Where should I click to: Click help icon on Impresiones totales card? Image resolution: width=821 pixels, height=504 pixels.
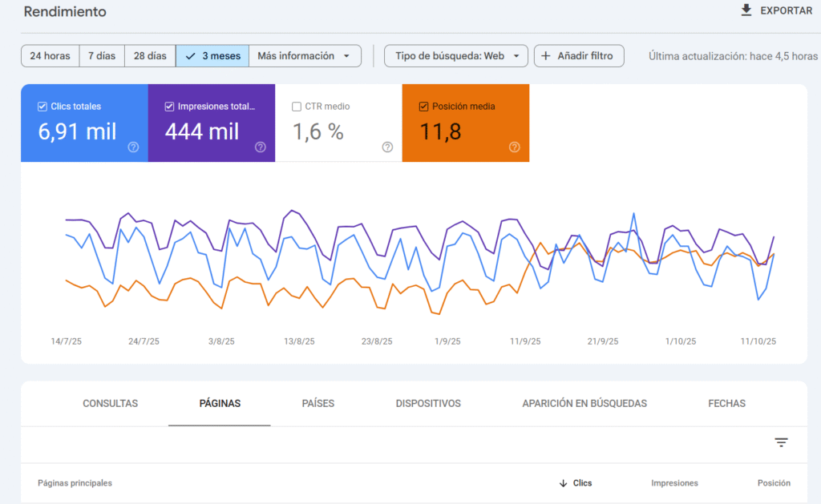pyautogui.click(x=260, y=147)
